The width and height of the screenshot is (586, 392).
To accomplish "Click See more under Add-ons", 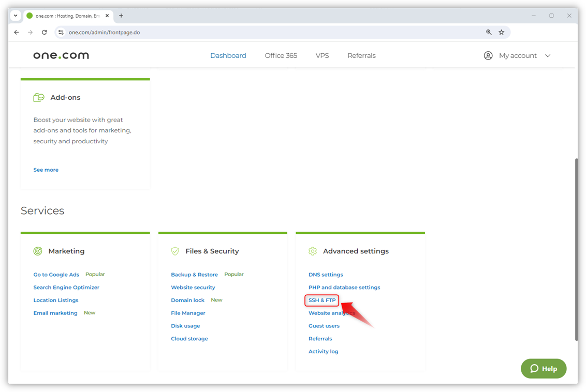I will click(46, 169).
